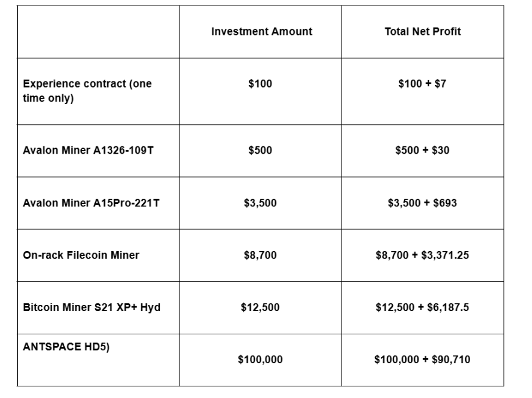This screenshot has width=532, height=398.
Task: Select the ANTSPACE HD5 row label
Action: 66,347
